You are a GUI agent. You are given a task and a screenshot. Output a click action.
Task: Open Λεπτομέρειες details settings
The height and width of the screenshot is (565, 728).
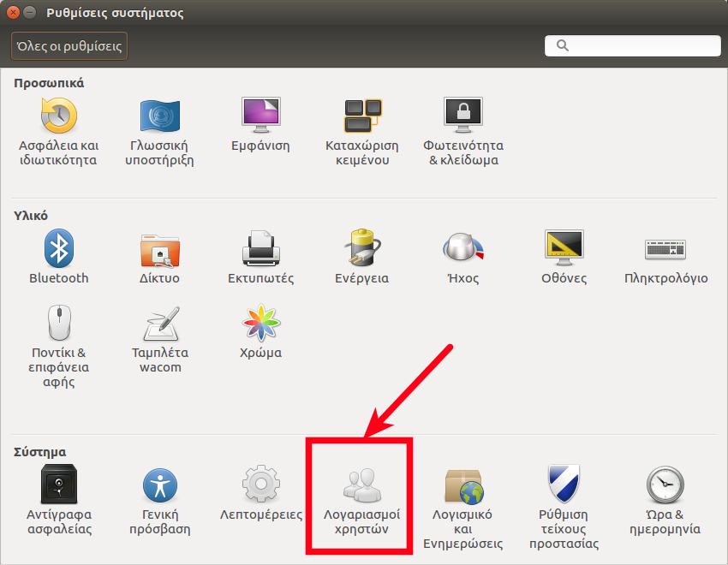pyautogui.click(x=261, y=493)
